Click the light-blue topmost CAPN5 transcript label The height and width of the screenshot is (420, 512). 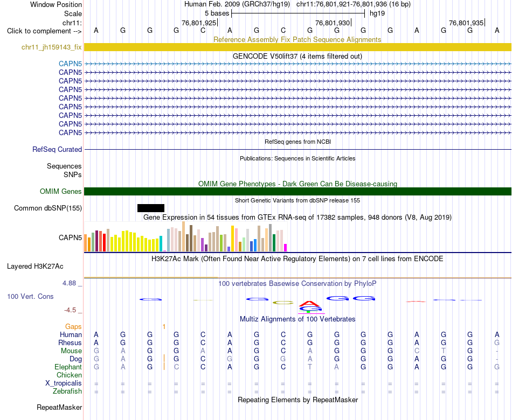tap(70, 64)
